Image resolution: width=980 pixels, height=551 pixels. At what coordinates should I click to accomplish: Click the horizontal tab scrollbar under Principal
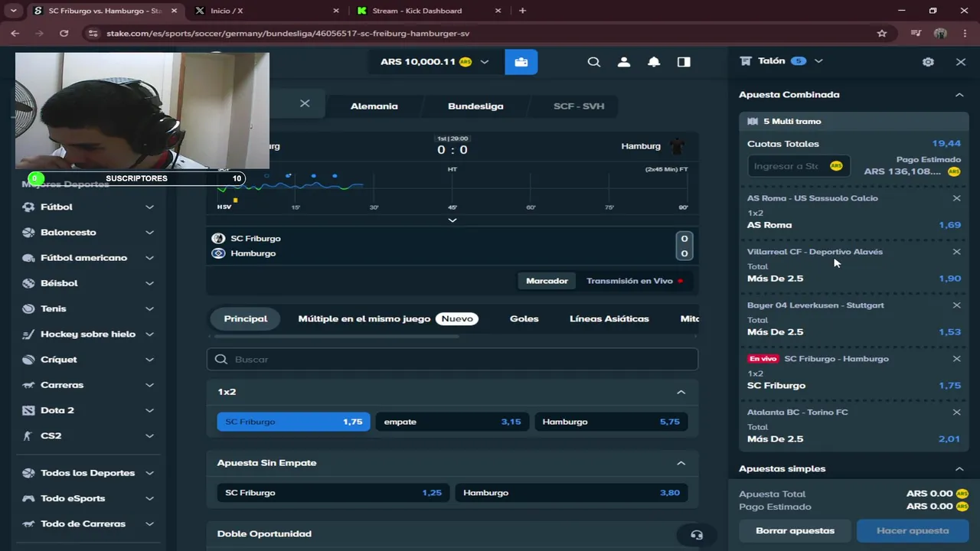tap(337, 336)
